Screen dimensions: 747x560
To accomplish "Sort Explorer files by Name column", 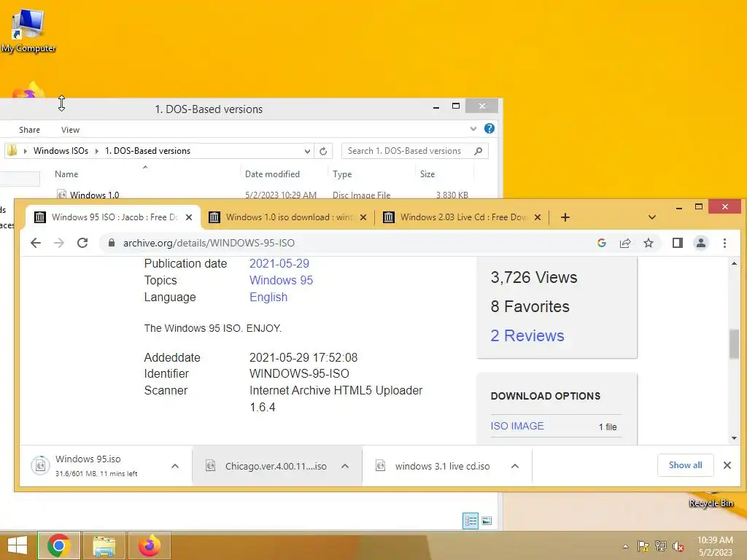I will coord(66,174).
